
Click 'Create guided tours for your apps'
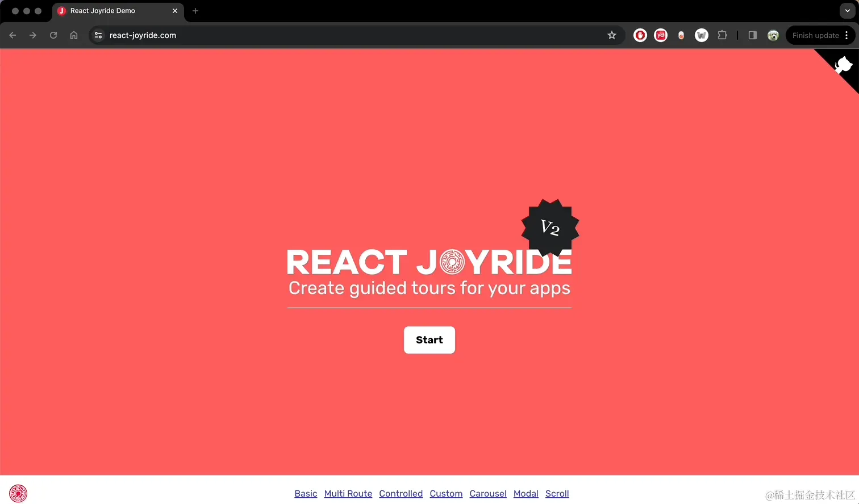click(x=429, y=288)
